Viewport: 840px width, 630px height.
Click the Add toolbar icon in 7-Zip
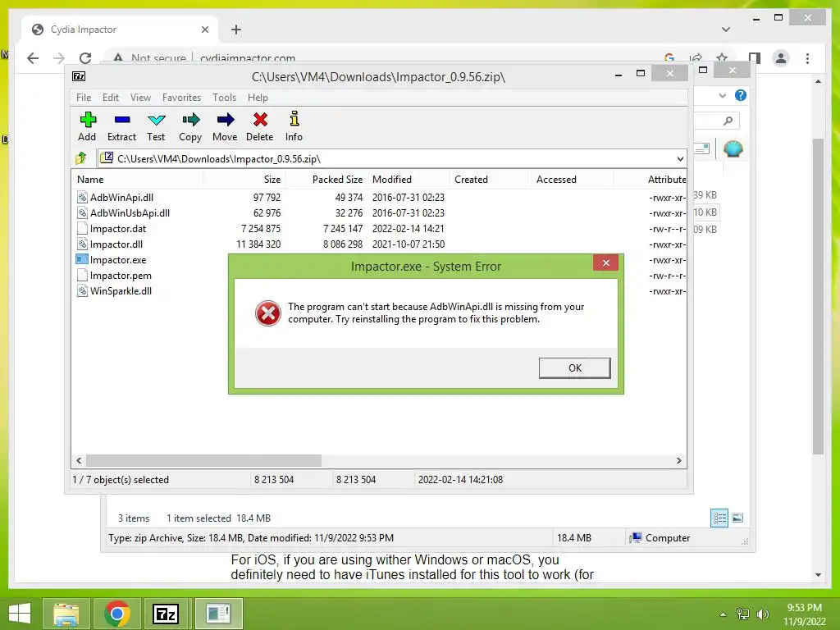click(88, 120)
